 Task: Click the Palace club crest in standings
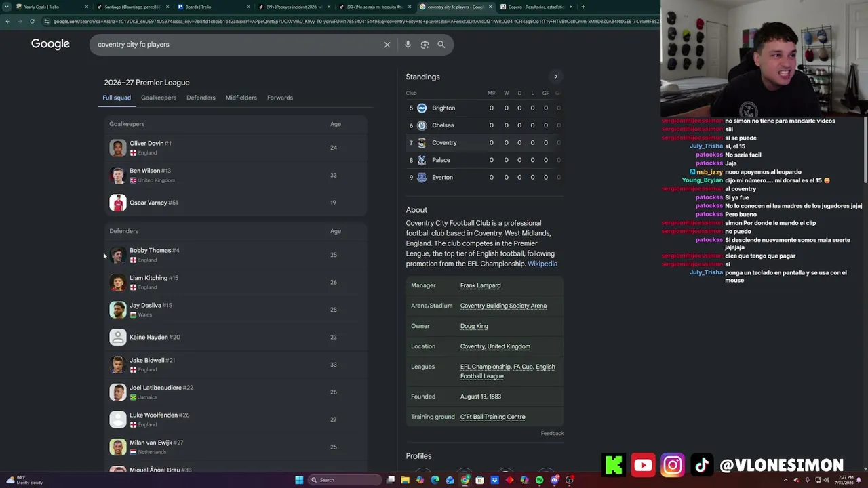point(422,160)
